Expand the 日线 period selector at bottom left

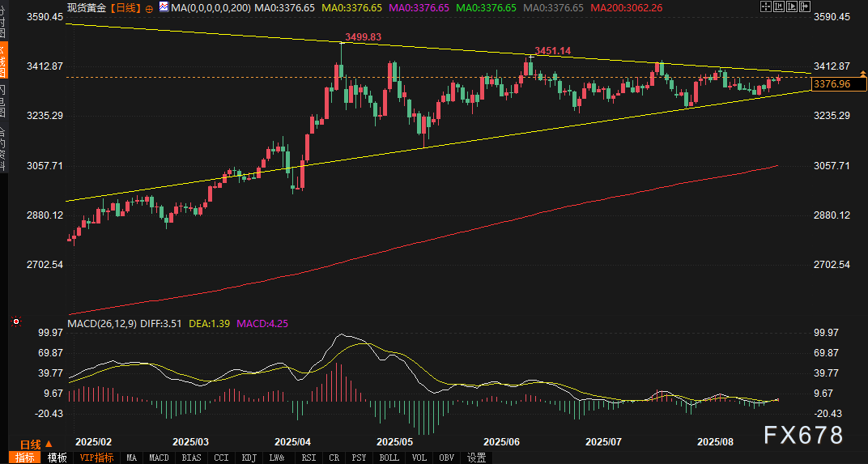tap(36, 444)
